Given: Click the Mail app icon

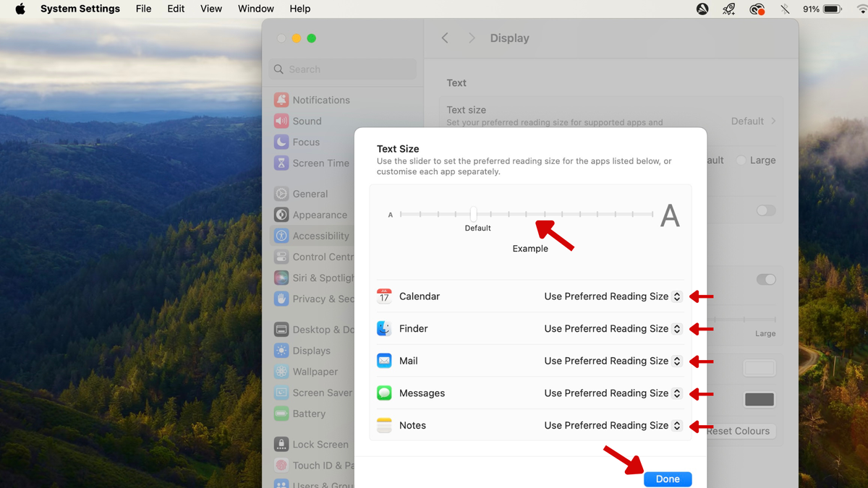Looking at the screenshot, I should click(384, 361).
